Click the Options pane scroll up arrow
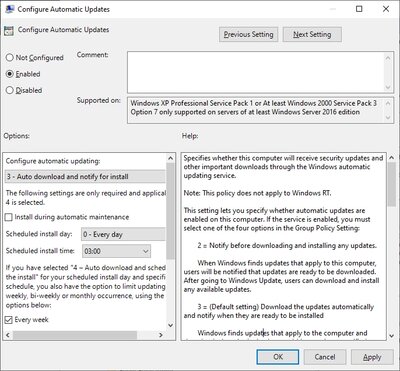This screenshot has width=400, height=371. point(170,158)
